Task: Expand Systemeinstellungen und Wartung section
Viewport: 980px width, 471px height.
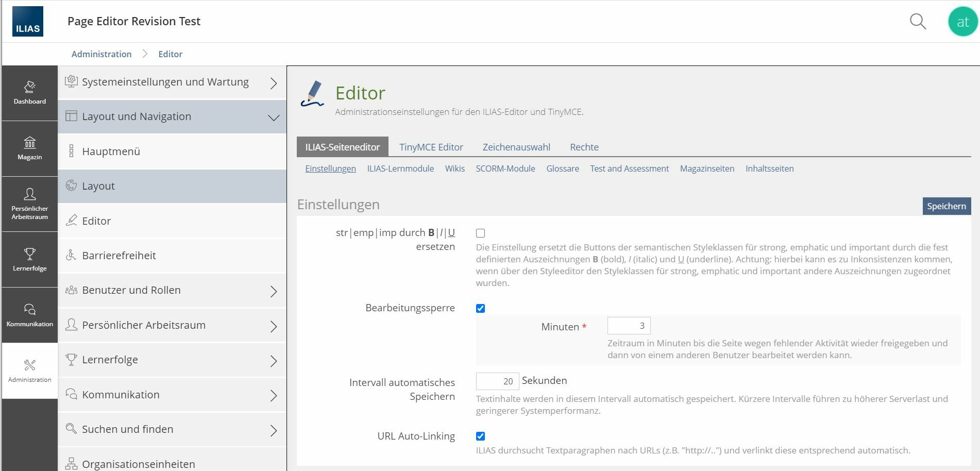Action: click(172, 82)
